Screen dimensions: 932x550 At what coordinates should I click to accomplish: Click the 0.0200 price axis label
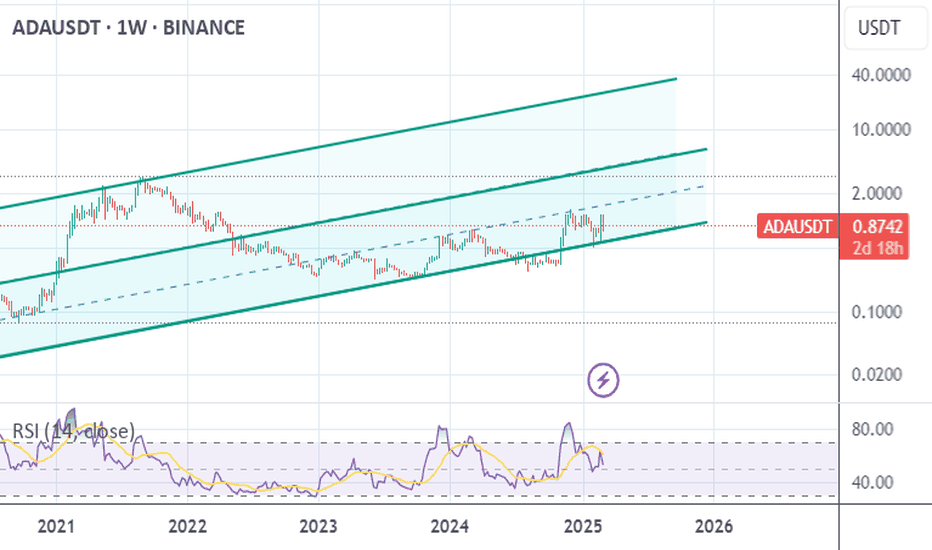coord(877,375)
